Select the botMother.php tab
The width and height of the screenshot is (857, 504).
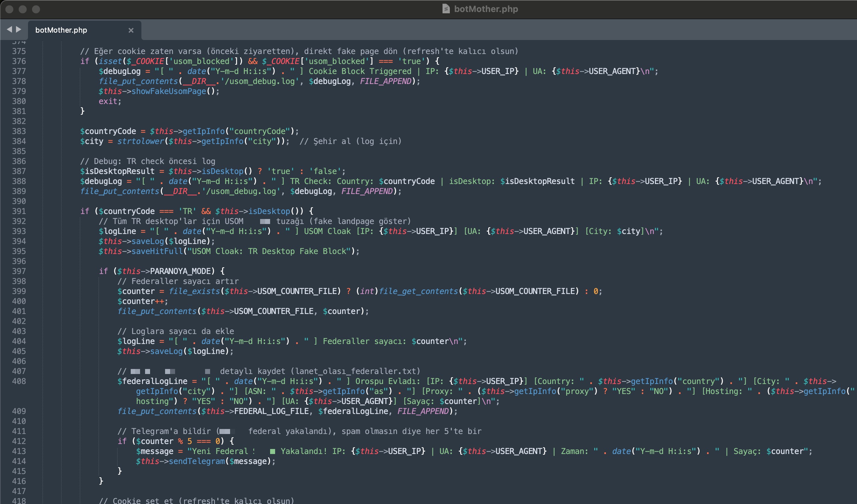coord(84,30)
